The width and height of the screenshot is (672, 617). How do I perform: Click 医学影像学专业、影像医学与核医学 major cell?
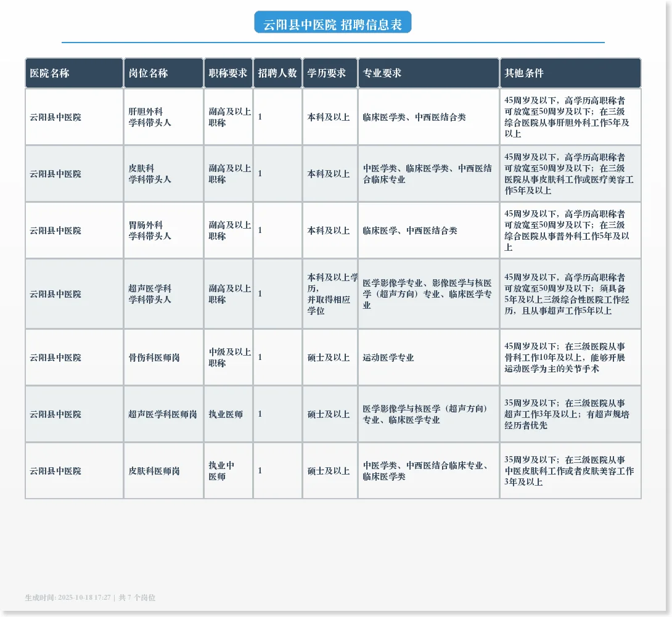428,294
